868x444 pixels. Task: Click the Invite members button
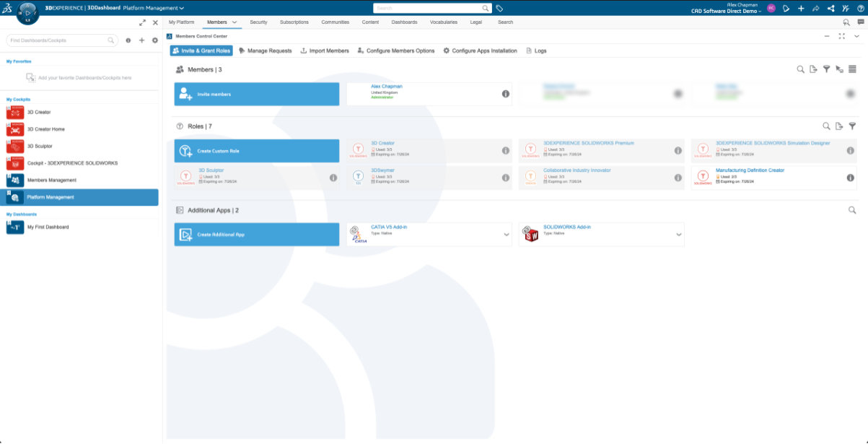point(256,94)
